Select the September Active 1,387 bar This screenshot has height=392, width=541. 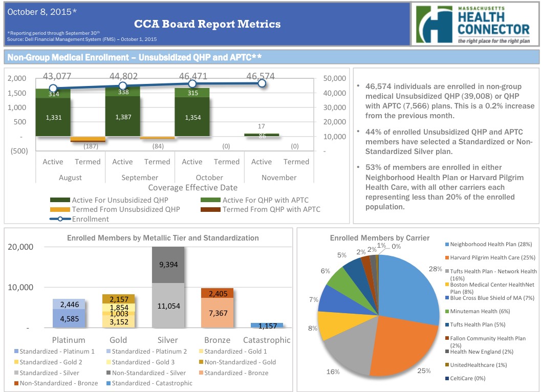pos(122,117)
